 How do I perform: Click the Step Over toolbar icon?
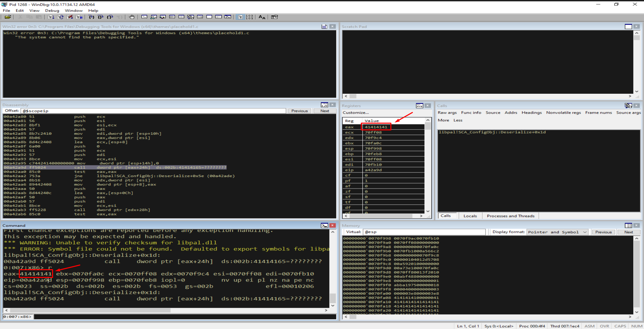tap(100, 17)
